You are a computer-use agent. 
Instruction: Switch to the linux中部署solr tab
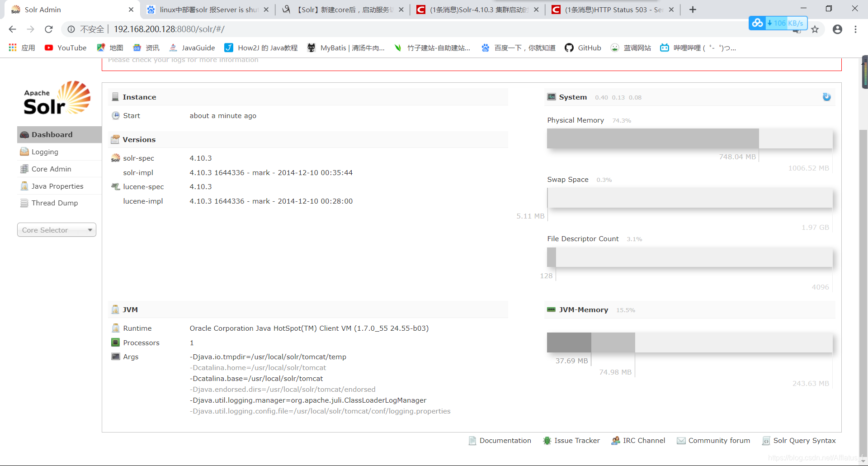coord(208,10)
